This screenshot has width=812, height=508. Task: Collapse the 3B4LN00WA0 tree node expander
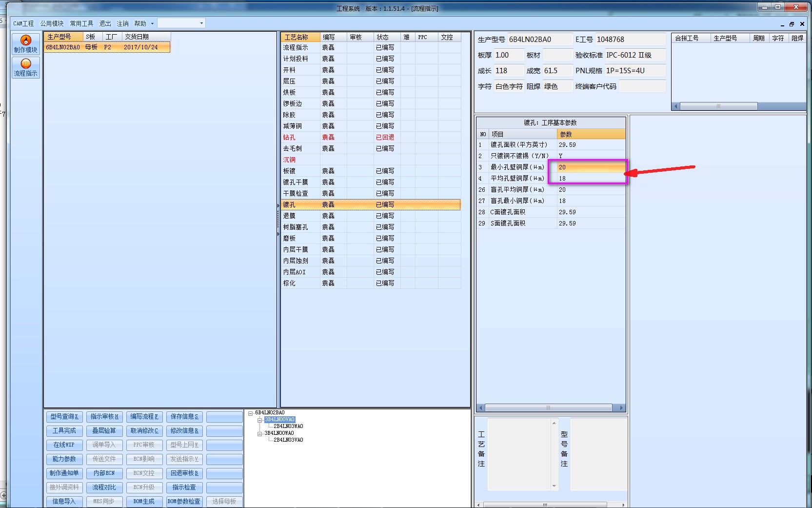point(260,433)
